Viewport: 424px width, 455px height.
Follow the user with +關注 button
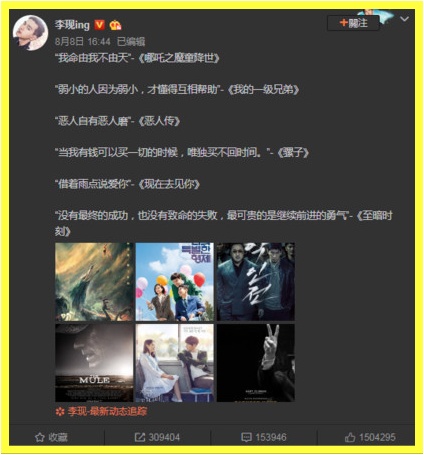pyautogui.click(x=353, y=23)
